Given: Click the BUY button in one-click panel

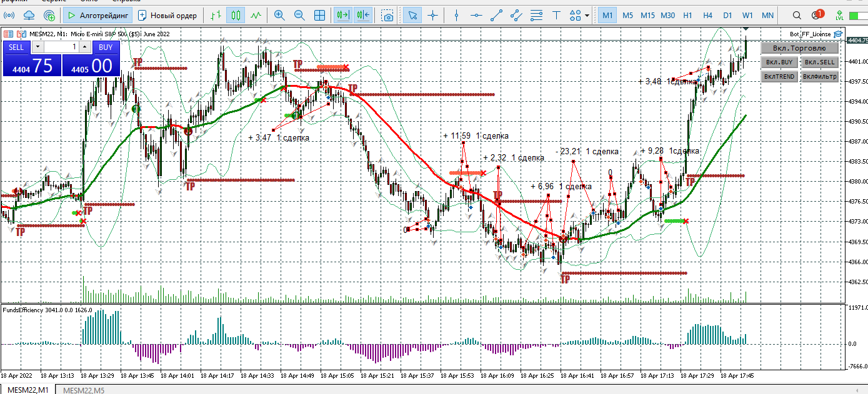Looking at the screenshot, I should pyautogui.click(x=106, y=47).
